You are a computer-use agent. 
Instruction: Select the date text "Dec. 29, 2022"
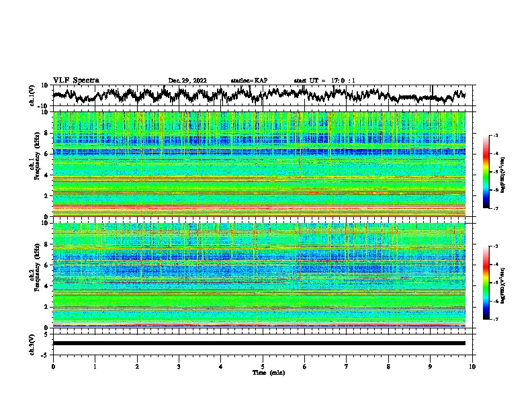click(x=187, y=81)
